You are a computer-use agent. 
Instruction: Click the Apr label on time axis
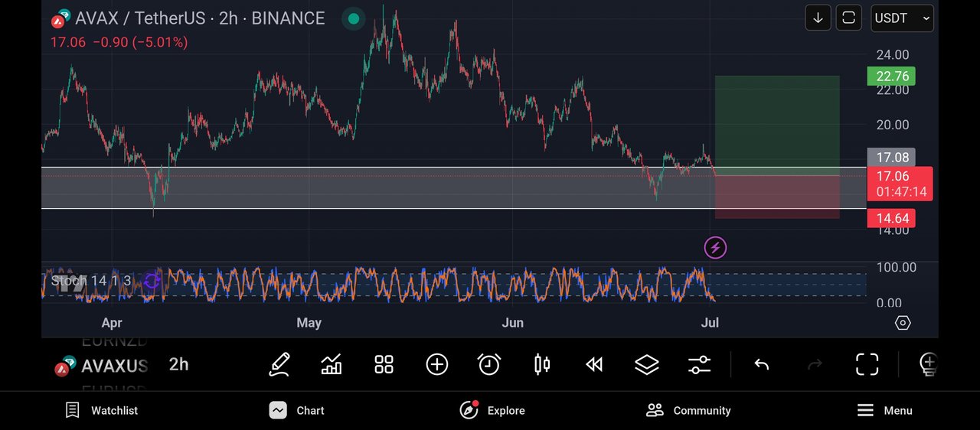point(112,323)
